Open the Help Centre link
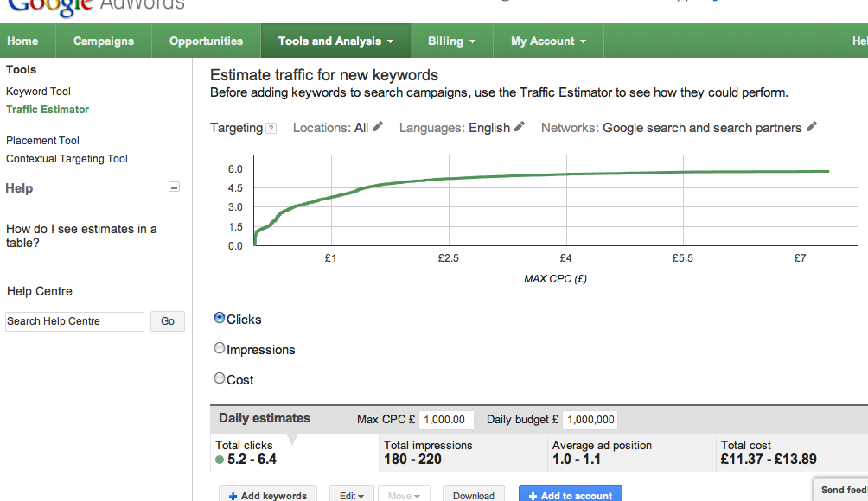The height and width of the screenshot is (501, 868). (x=39, y=291)
